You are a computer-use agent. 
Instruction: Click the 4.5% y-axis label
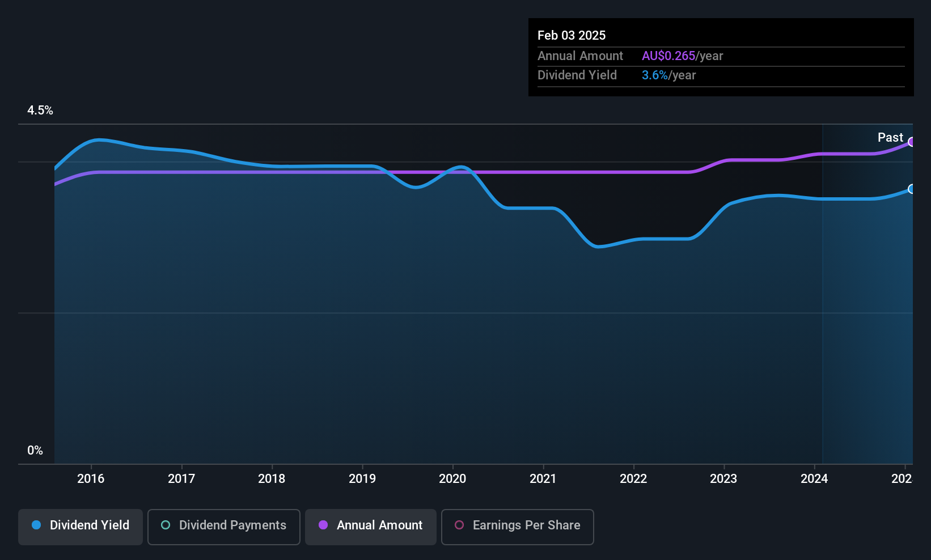pos(40,111)
